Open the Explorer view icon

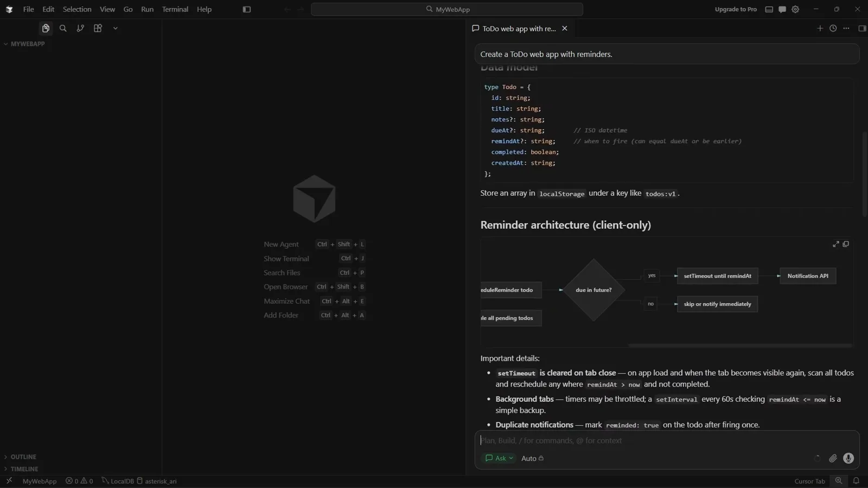[46, 28]
